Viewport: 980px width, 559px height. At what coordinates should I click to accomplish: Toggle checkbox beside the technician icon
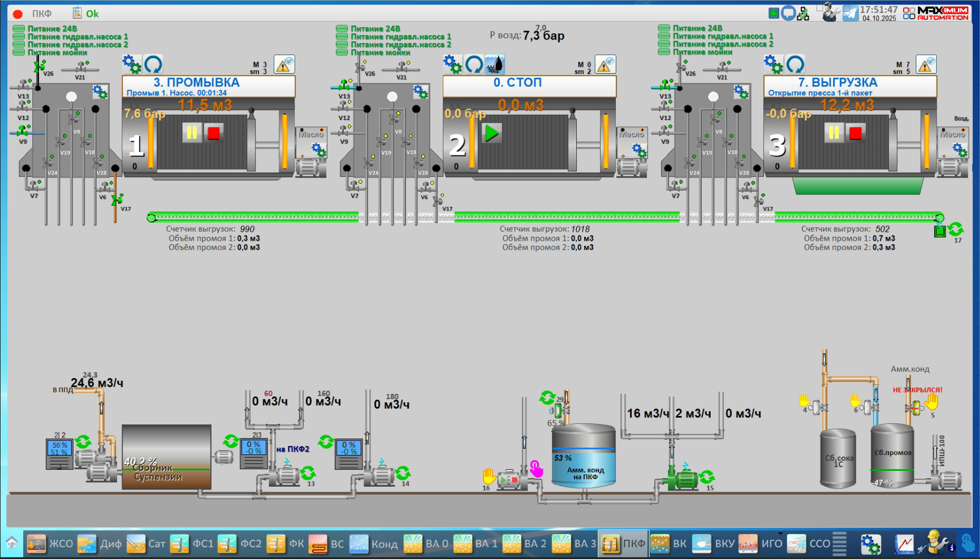coord(819,8)
